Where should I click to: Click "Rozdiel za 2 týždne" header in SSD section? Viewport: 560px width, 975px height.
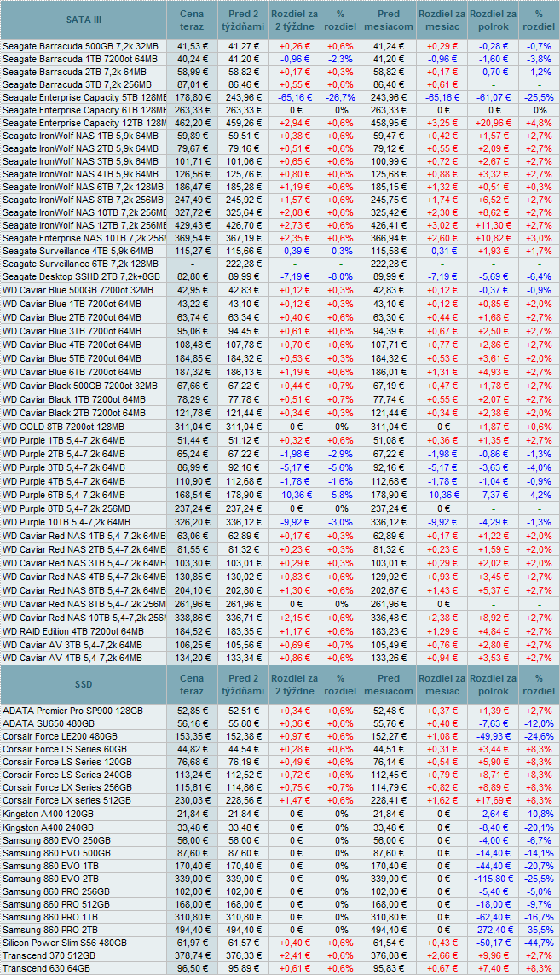click(294, 684)
